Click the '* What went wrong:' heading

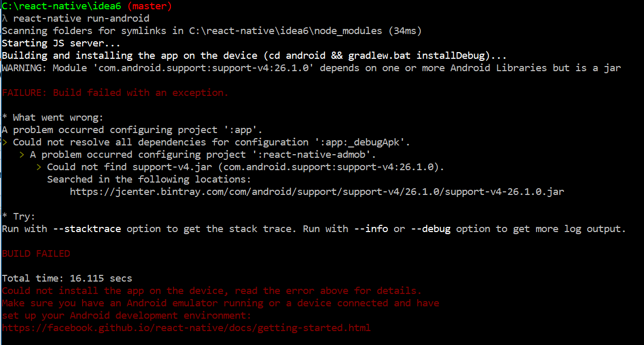point(53,118)
